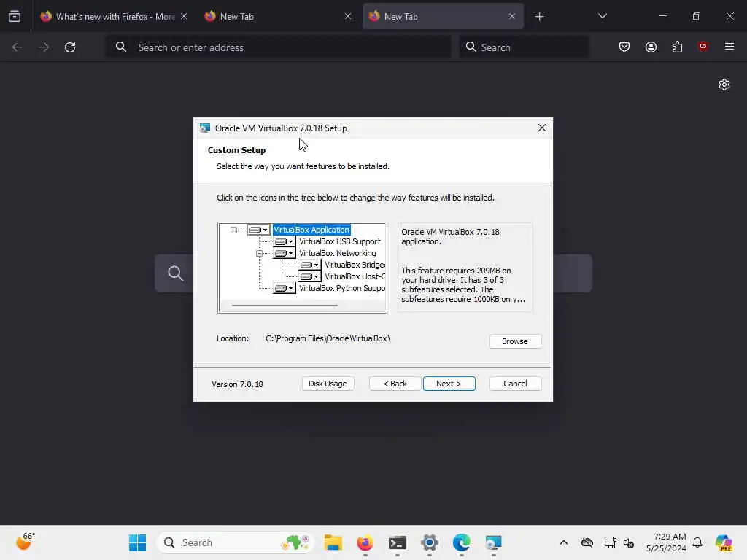Screen dimensions: 747x560
Task: Open the VirtualBox Python Support feature dropdown
Action: point(285,288)
